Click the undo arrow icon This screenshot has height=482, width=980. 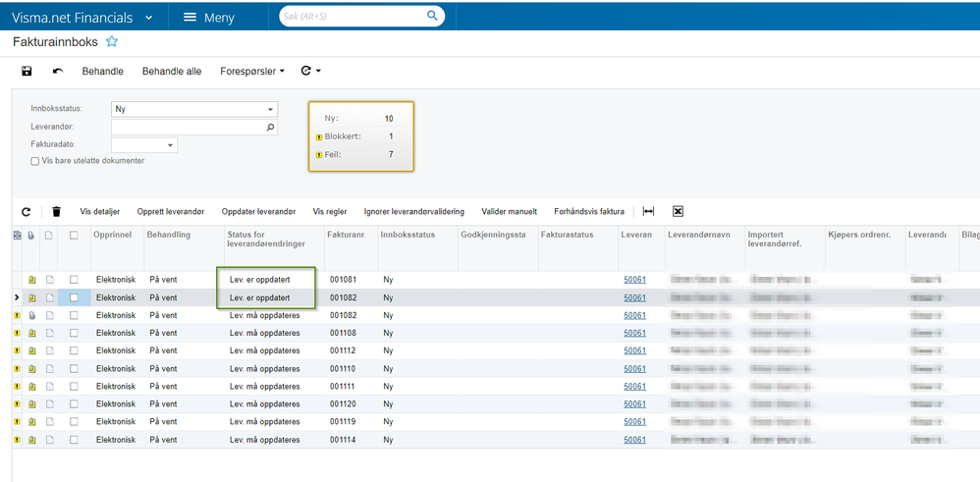(x=58, y=72)
